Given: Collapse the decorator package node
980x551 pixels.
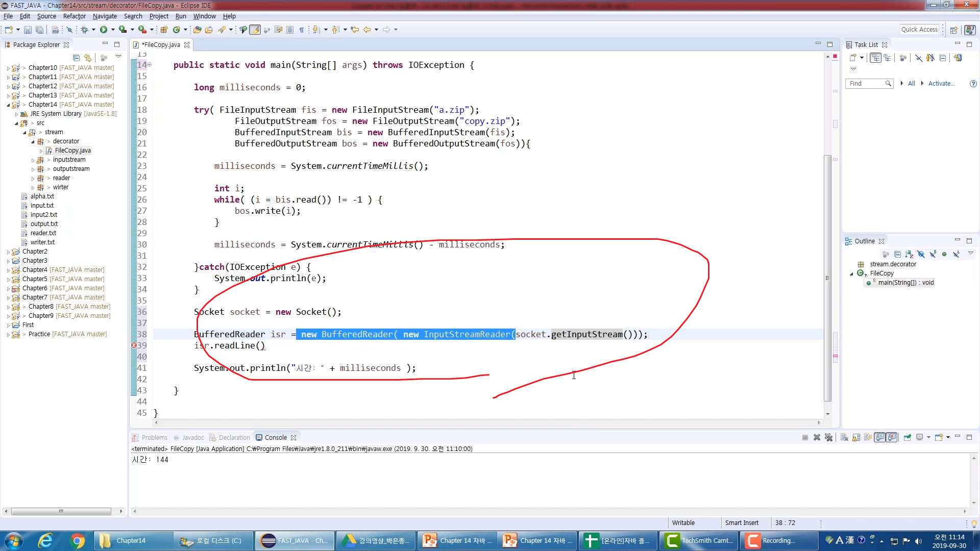Looking at the screenshot, I should click(33, 141).
